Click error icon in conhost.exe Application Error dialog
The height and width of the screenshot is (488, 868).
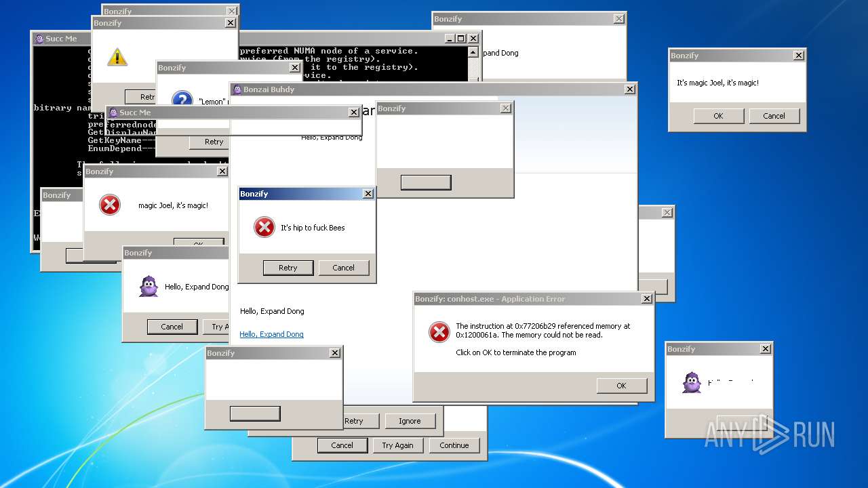click(439, 332)
